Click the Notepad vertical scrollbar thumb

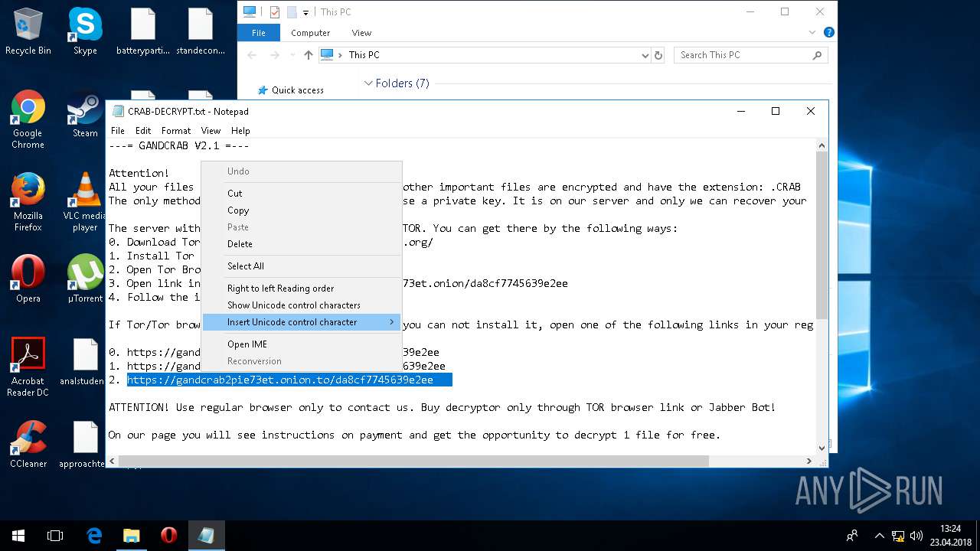(822, 235)
